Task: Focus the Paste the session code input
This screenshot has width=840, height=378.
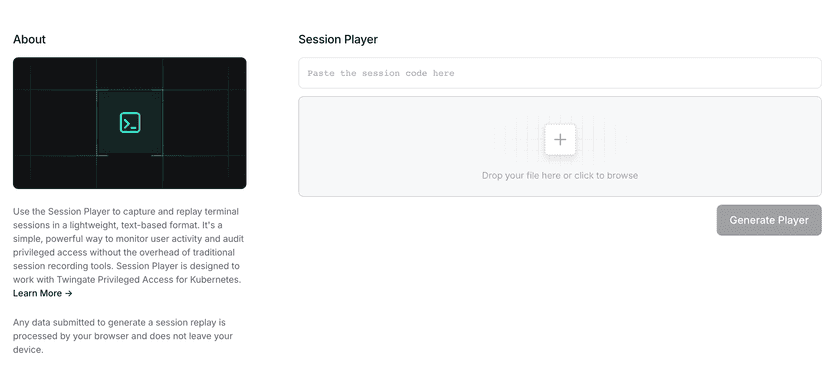Action: [560, 73]
